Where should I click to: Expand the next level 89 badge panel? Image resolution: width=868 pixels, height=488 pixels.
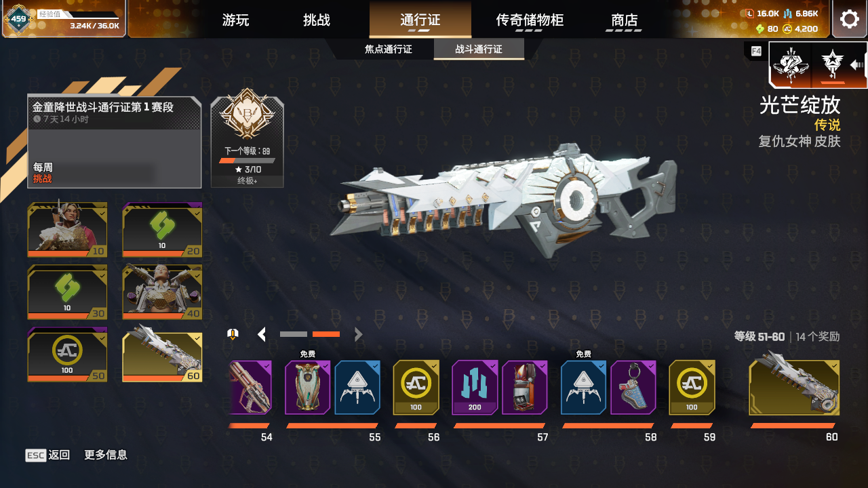point(248,142)
